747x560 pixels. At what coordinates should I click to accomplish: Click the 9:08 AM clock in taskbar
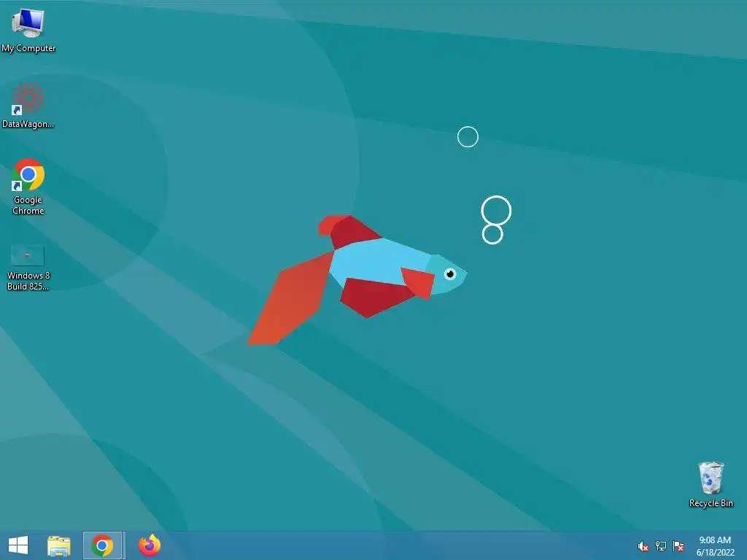tap(715, 540)
